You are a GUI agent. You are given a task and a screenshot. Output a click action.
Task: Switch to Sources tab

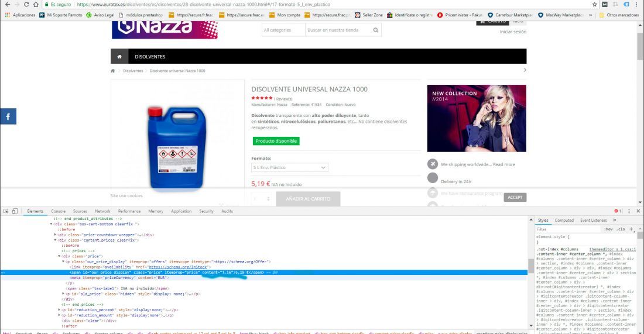click(x=80, y=211)
